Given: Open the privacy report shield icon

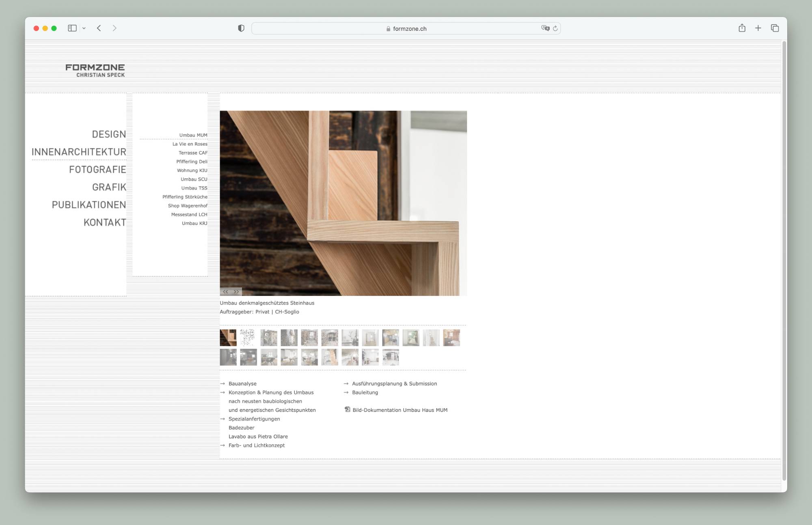Looking at the screenshot, I should click(x=241, y=28).
